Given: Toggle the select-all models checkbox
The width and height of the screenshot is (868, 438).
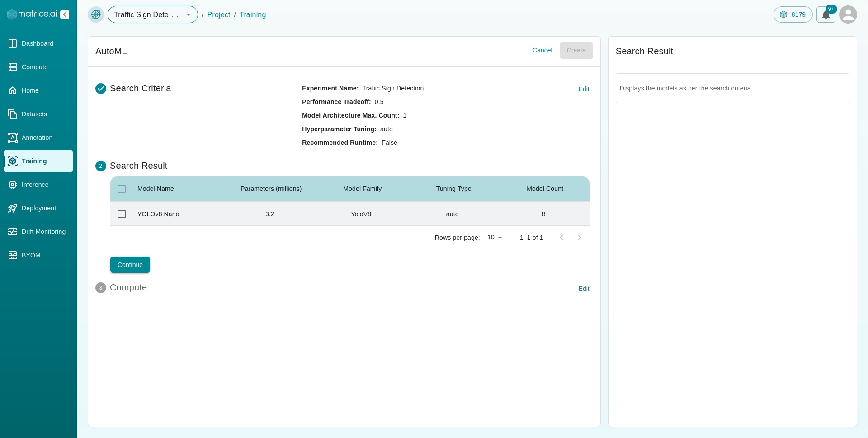Looking at the screenshot, I should 122,189.
